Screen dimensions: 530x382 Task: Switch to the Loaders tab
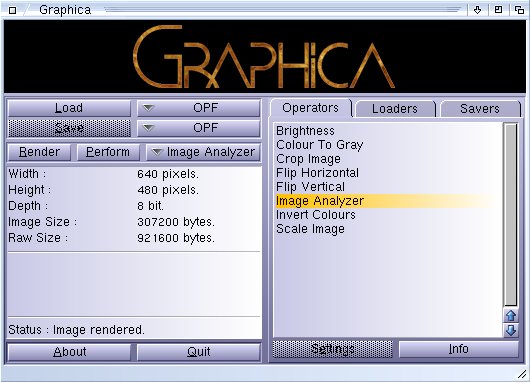pos(395,109)
